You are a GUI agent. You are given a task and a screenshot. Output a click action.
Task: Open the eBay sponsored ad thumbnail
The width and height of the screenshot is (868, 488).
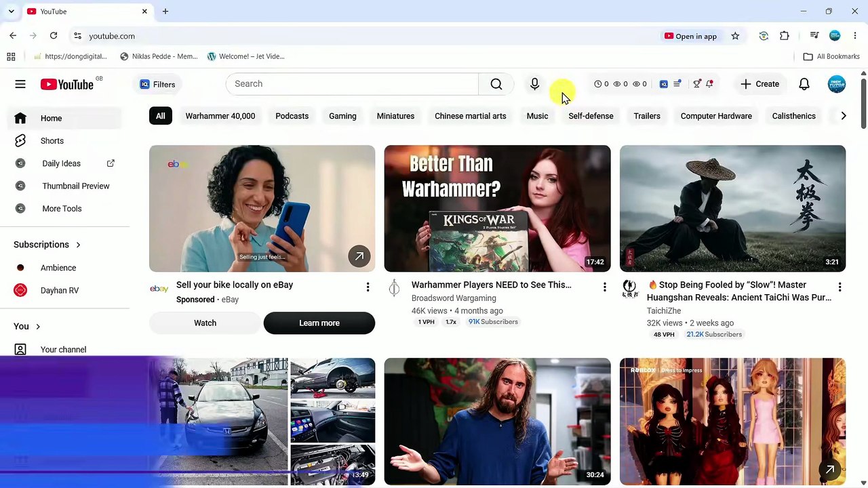[262, 209]
